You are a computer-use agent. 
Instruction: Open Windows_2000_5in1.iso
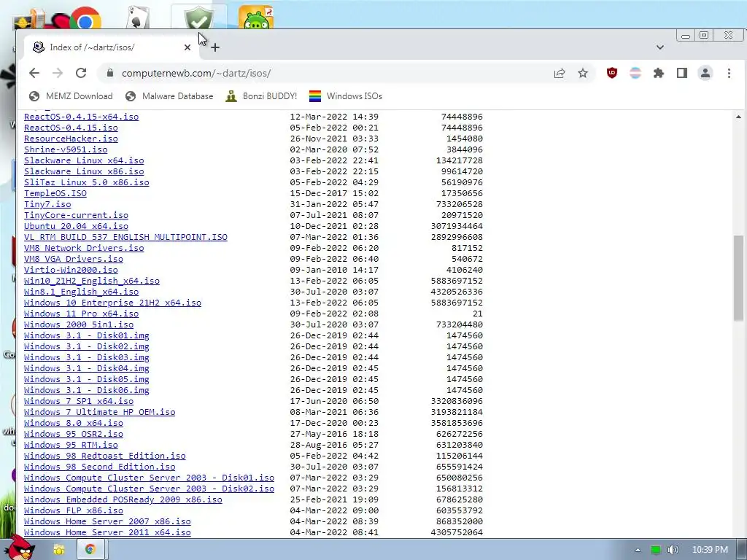pyautogui.click(x=79, y=324)
